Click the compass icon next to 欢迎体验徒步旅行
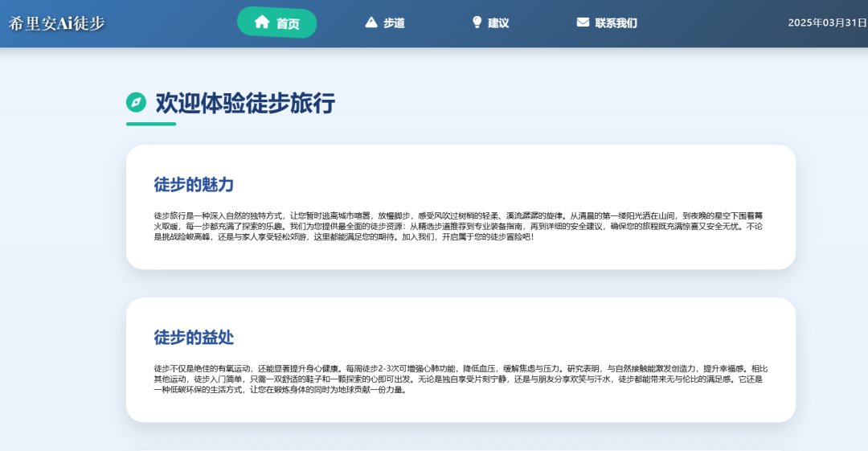The image size is (868, 451). [x=136, y=102]
